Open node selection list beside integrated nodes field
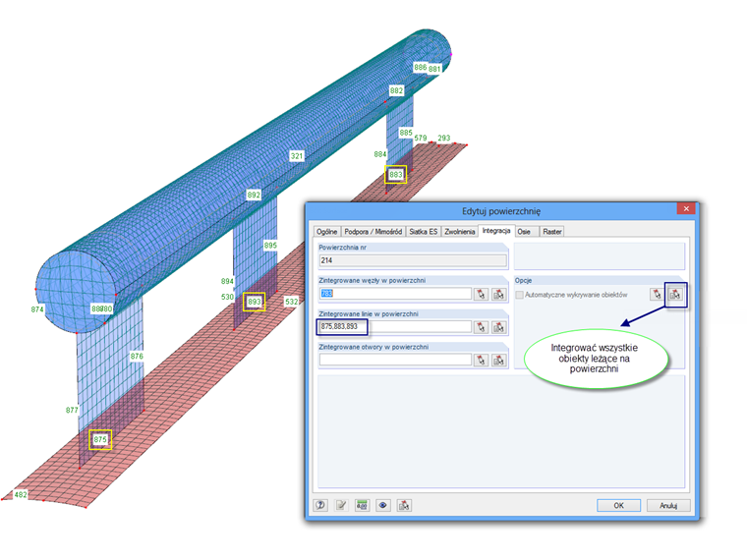Viewport: 747px width, 560px height. [498, 295]
